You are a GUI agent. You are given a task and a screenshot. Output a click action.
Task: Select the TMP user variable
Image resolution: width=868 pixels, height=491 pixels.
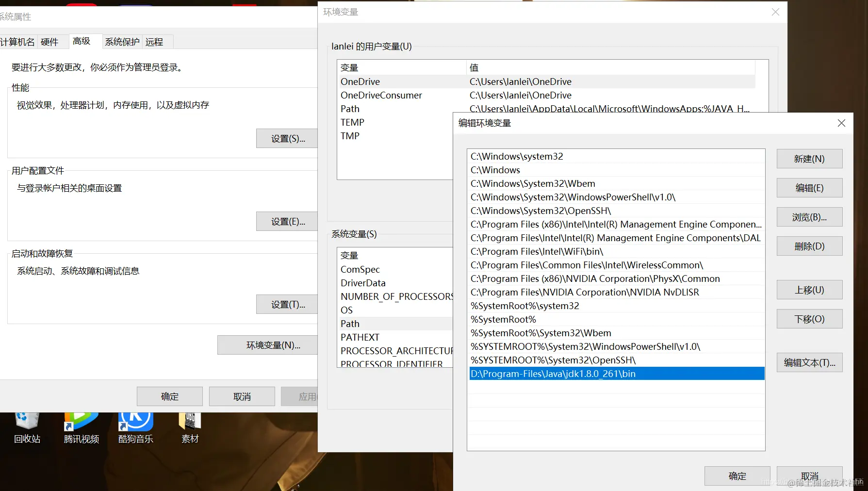click(395, 136)
